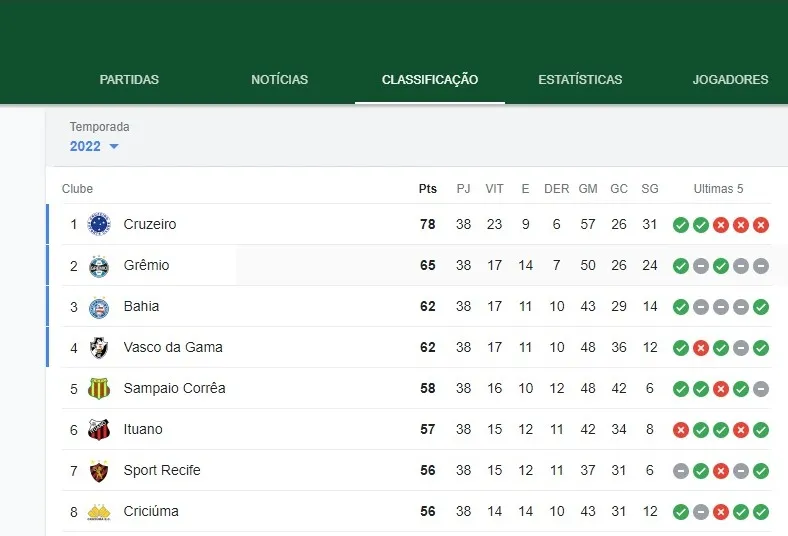Click the Ituano club crest icon
788x536 pixels.
[99, 430]
